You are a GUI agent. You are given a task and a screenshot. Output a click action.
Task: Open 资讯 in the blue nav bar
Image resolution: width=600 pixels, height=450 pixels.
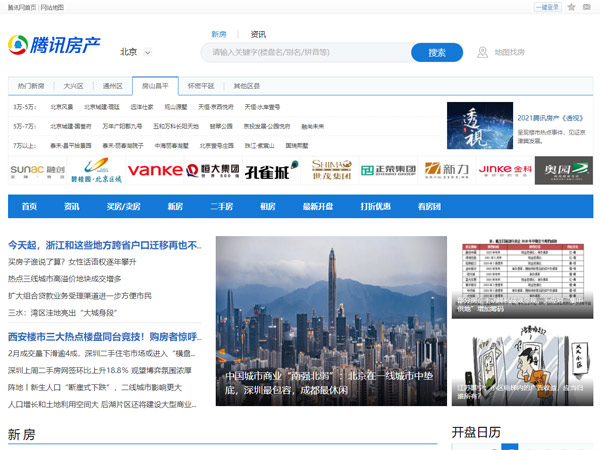(72, 207)
